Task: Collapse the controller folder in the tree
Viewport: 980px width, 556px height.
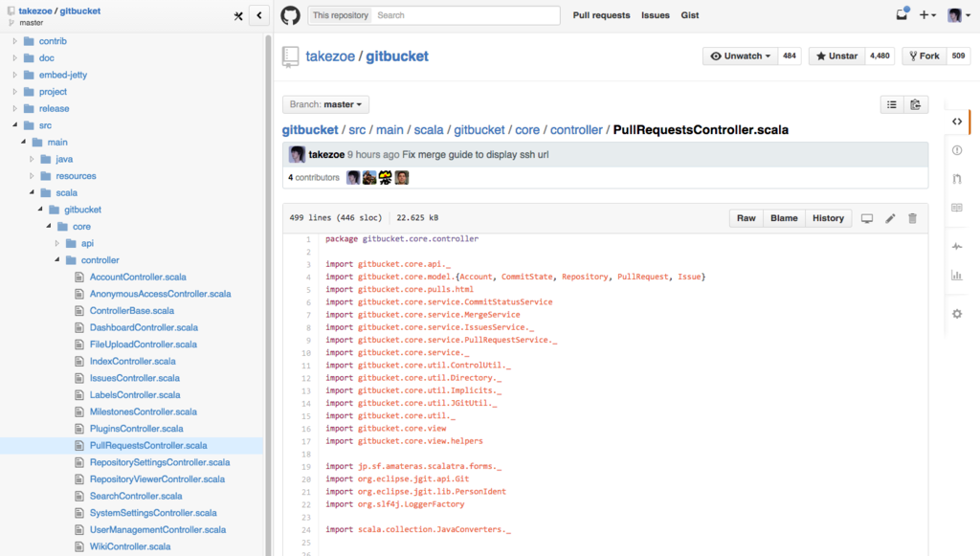Action: point(56,259)
